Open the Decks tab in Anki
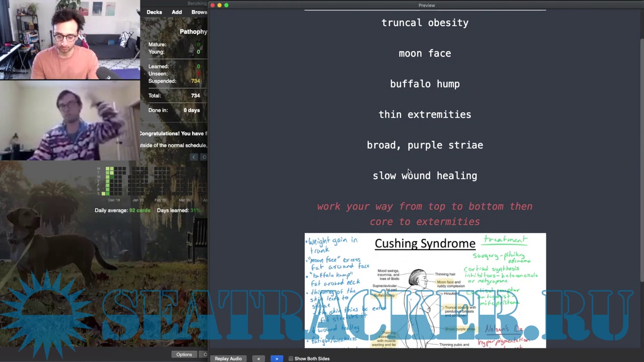The height and width of the screenshot is (362, 644). click(x=154, y=12)
